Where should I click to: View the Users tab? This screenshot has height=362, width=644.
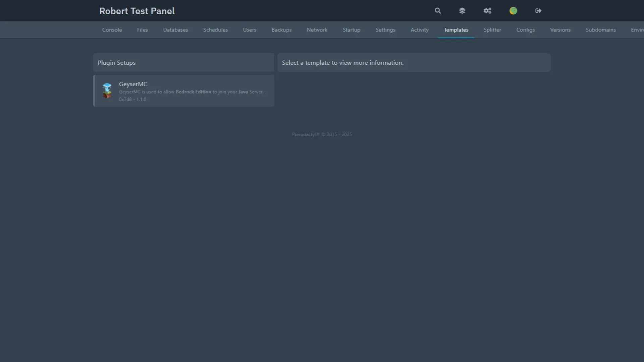click(x=249, y=29)
